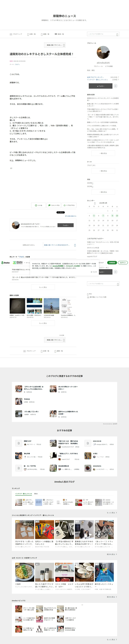Open the top 画像一覧 tab
The image size is (129, 644).
45,34
